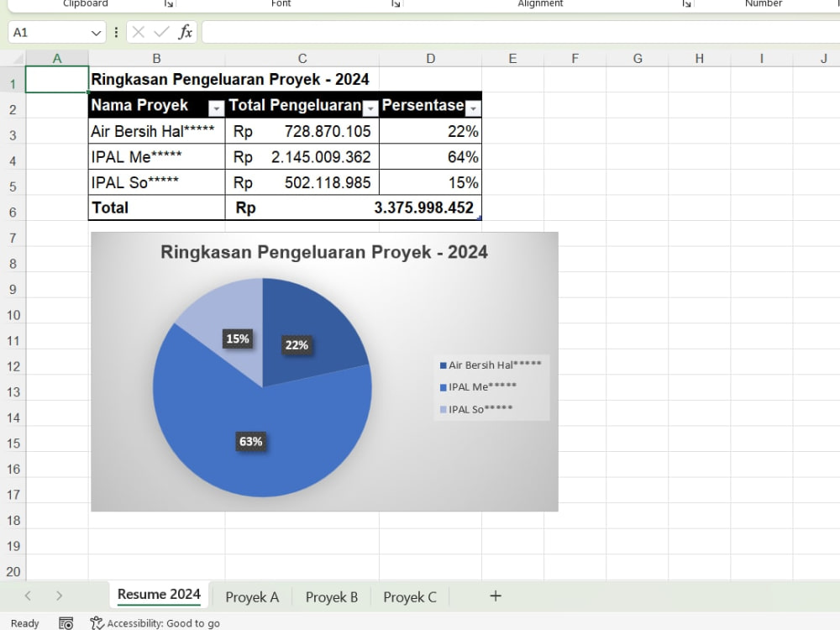
Task: Select cell IPAL So*****
Action: point(156,182)
